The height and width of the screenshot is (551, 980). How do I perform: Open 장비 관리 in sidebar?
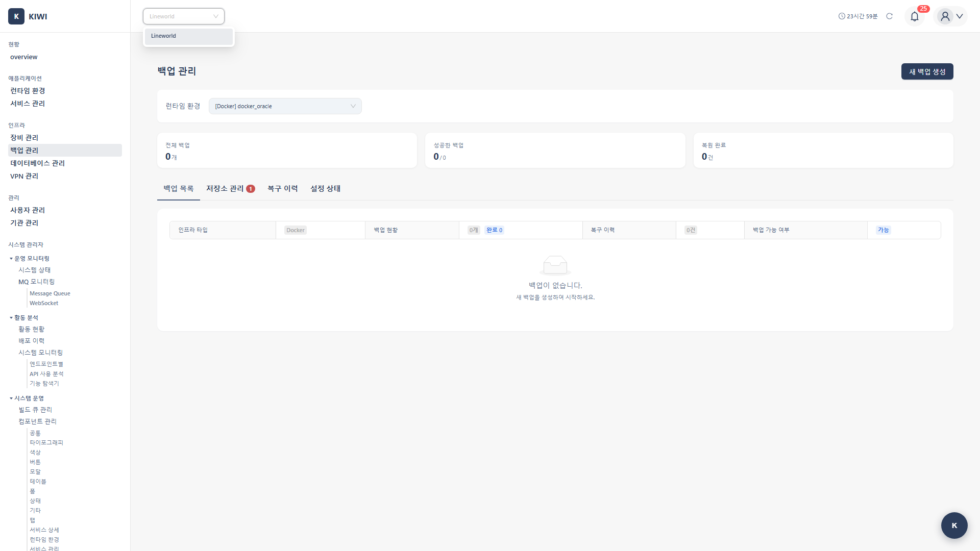point(65,138)
